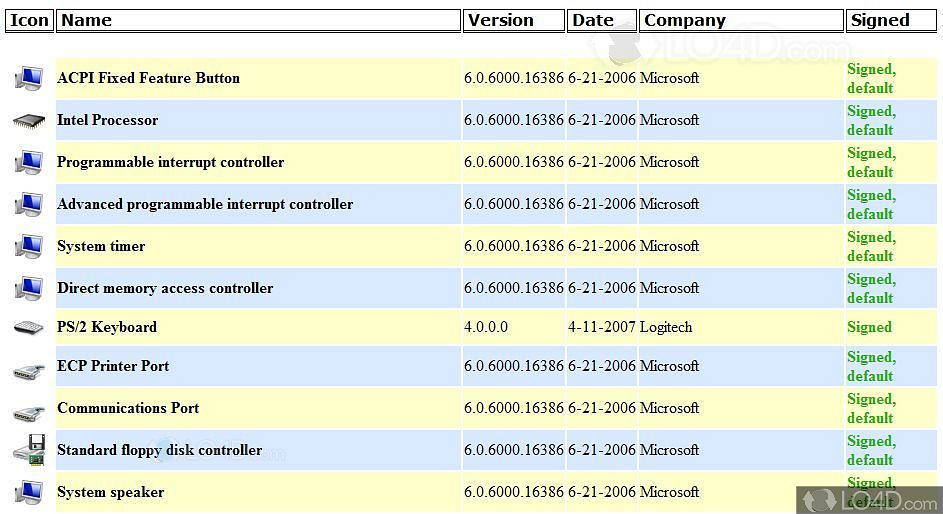Select the Communications Port name
This screenshot has width=943, height=514.
pos(128,408)
